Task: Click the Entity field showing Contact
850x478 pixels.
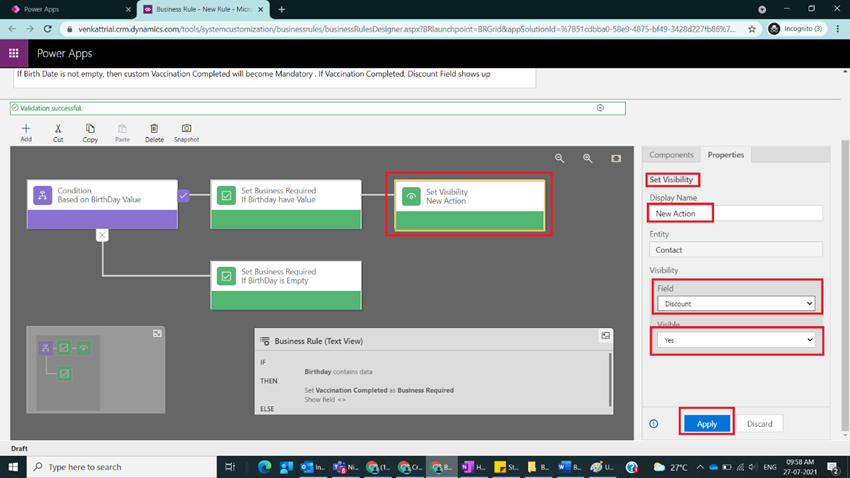Action: [736, 250]
